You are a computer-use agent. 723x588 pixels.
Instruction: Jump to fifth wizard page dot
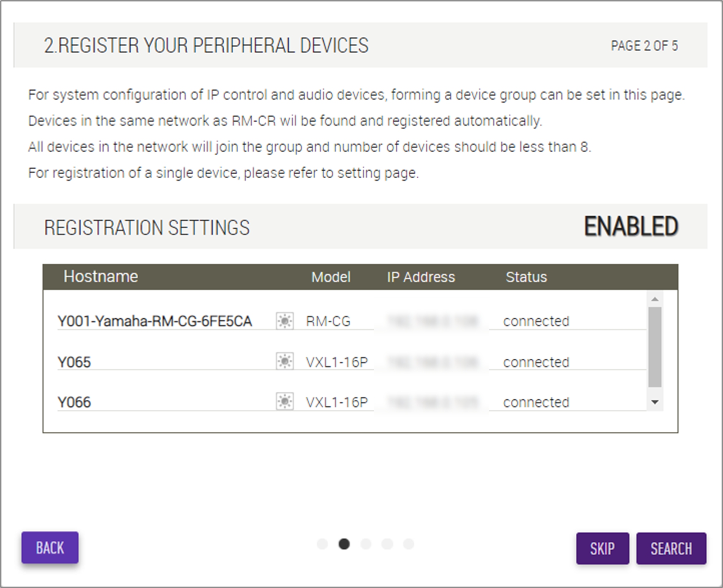(x=409, y=544)
